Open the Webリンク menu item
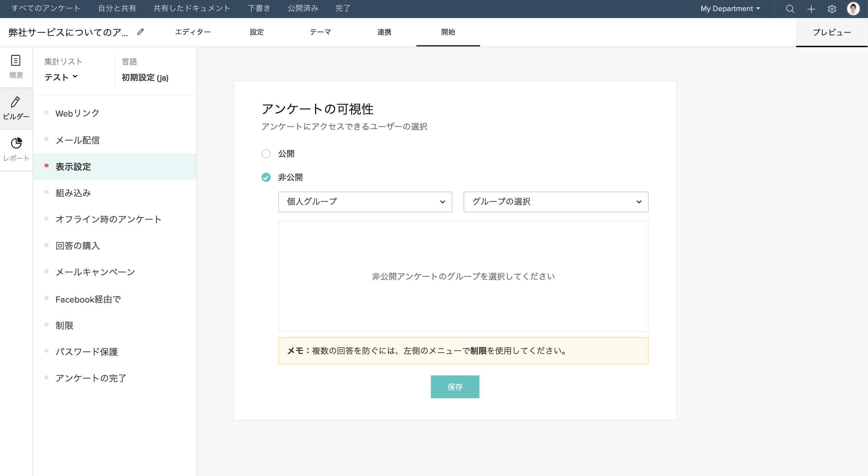The height and width of the screenshot is (476, 868). pyautogui.click(x=77, y=113)
